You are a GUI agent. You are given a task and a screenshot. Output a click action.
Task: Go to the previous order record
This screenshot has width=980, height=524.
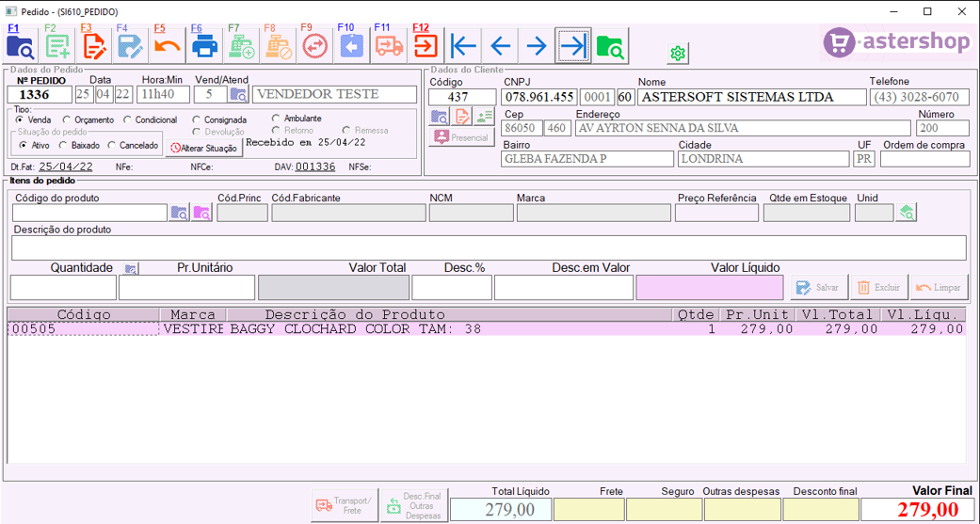500,45
